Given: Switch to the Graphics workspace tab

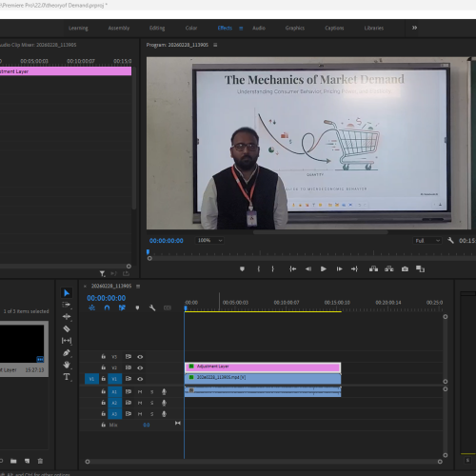Looking at the screenshot, I should click(x=295, y=28).
